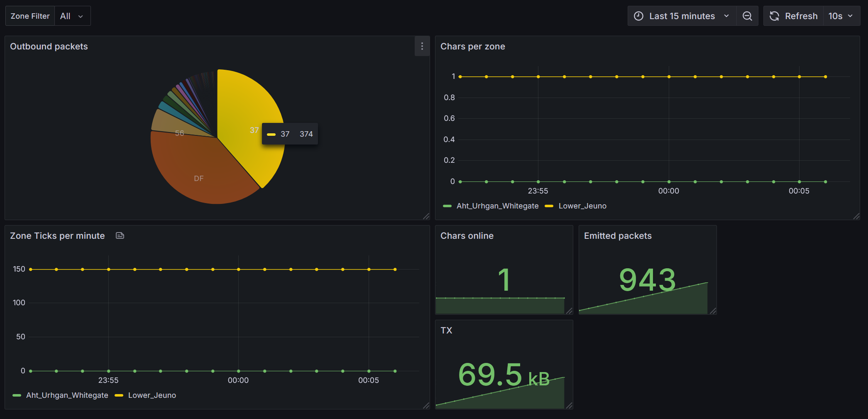This screenshot has width=868, height=419.
Task: Click the TX panel resize handle
Action: click(569, 405)
